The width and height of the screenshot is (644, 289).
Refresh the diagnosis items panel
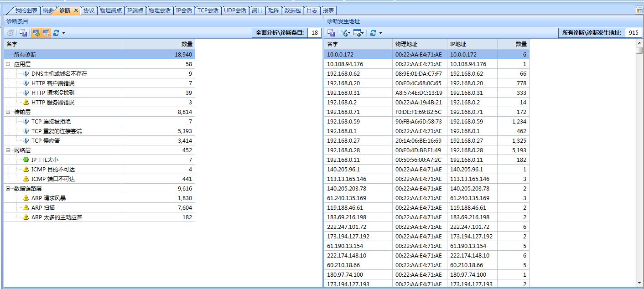tap(56, 33)
